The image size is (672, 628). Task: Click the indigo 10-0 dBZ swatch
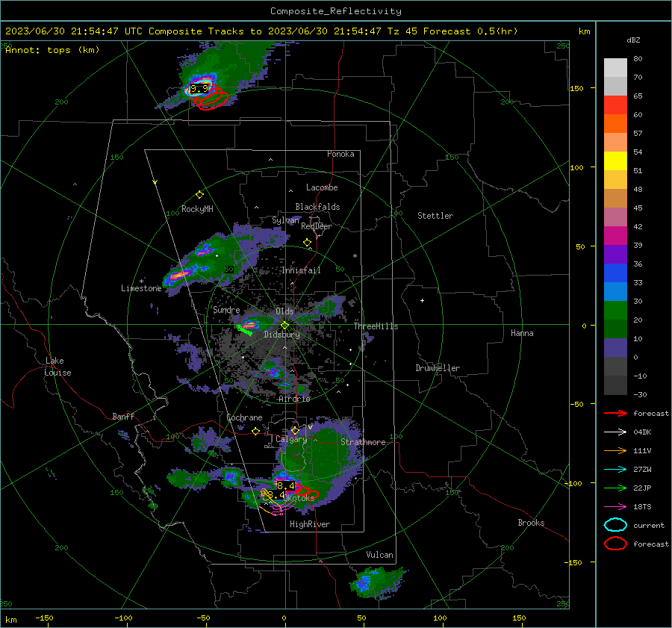point(615,348)
